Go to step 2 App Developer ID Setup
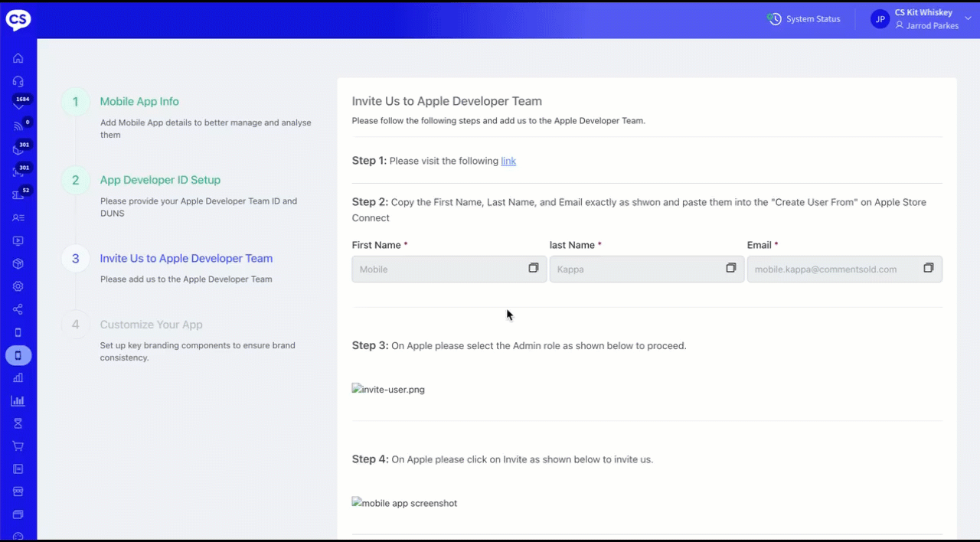Viewport: 980px width, 542px height. coord(160,181)
